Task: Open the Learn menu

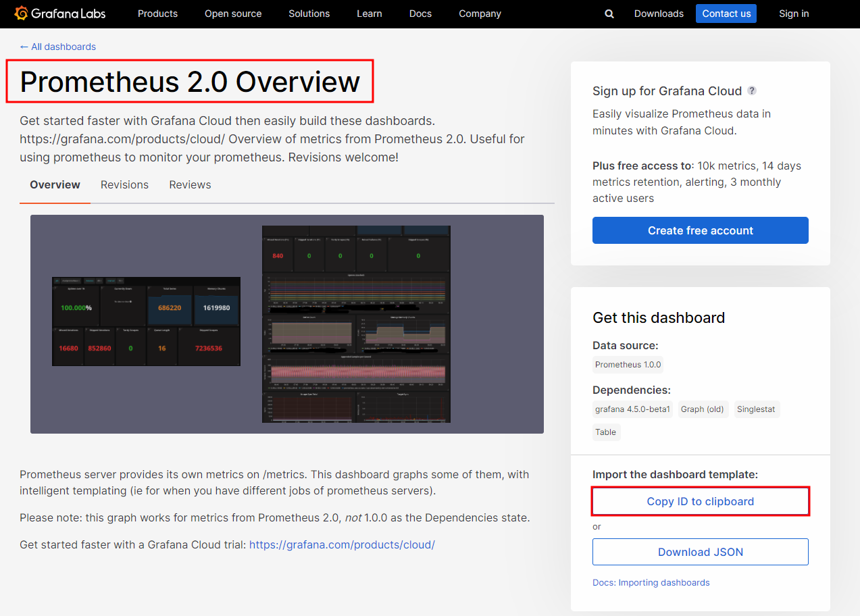Action: [x=370, y=14]
